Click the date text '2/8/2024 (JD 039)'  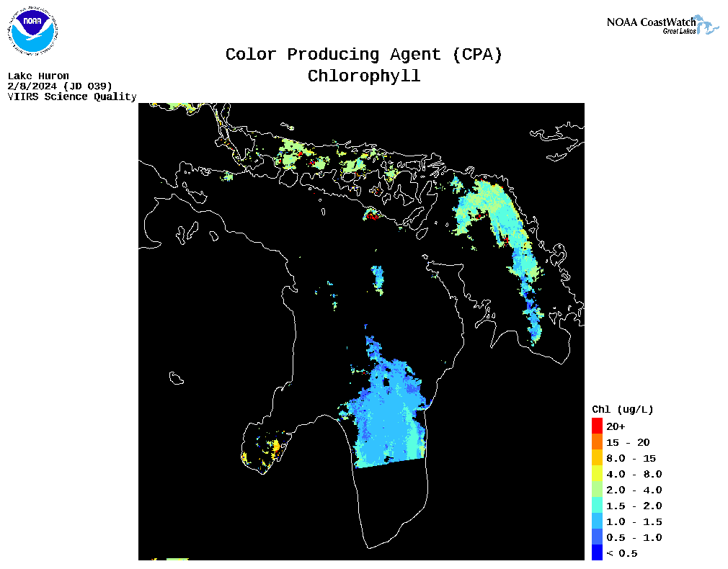tap(60, 86)
